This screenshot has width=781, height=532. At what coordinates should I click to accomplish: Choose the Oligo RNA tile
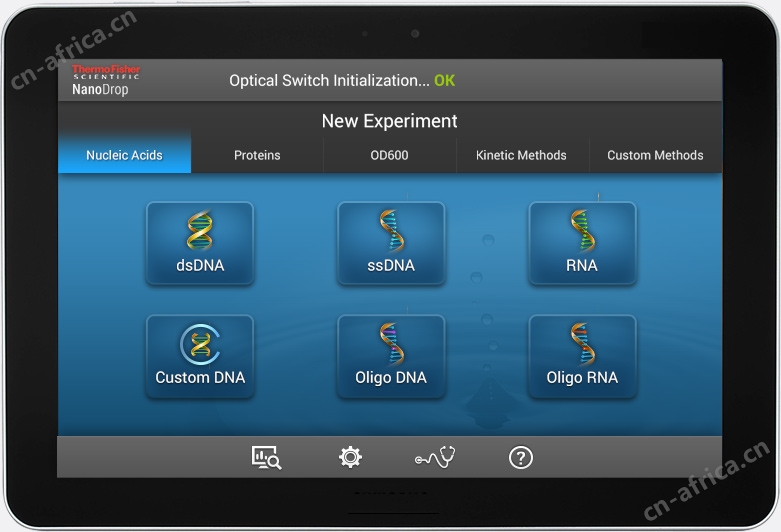(582, 356)
